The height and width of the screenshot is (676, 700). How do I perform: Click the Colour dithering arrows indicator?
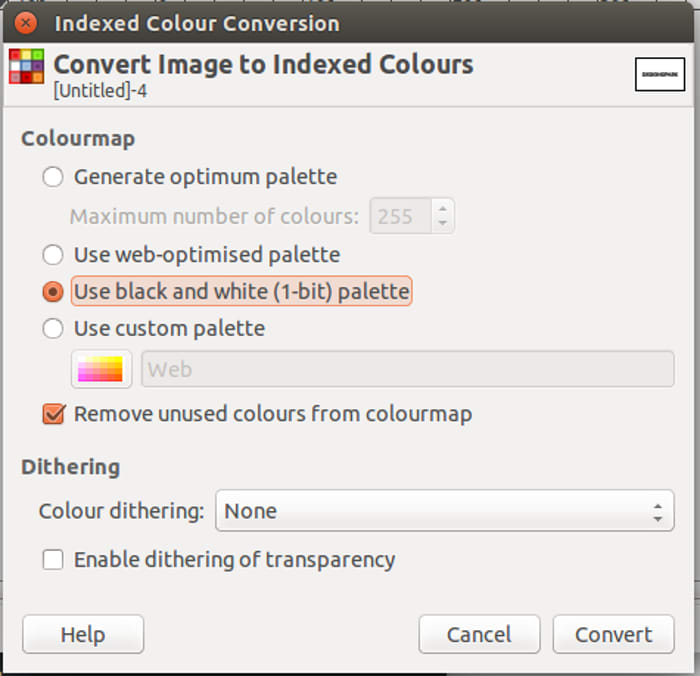coord(656,511)
